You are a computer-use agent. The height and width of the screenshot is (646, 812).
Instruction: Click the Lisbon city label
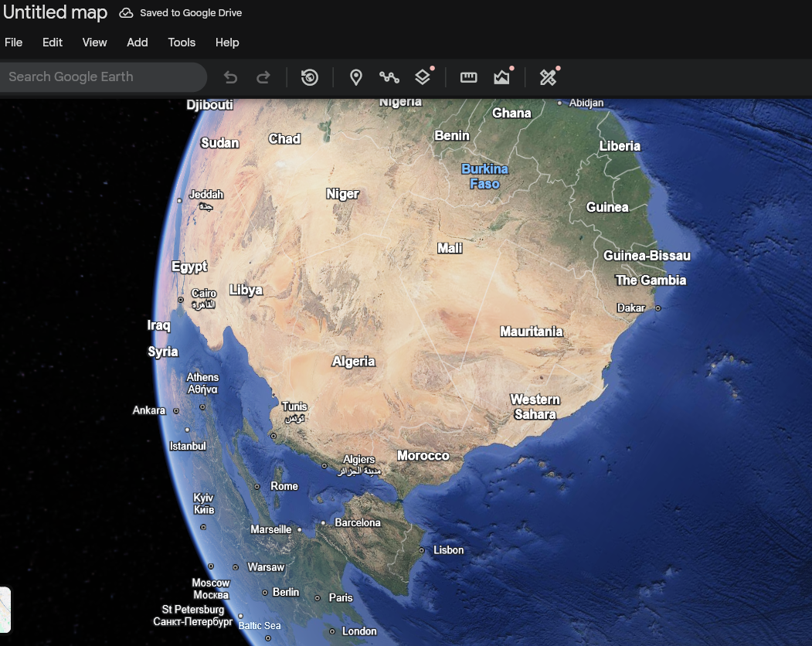pyautogui.click(x=448, y=550)
